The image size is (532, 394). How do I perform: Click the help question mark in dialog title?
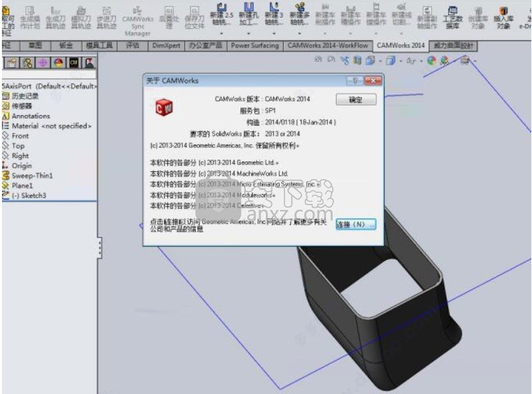tap(355, 81)
